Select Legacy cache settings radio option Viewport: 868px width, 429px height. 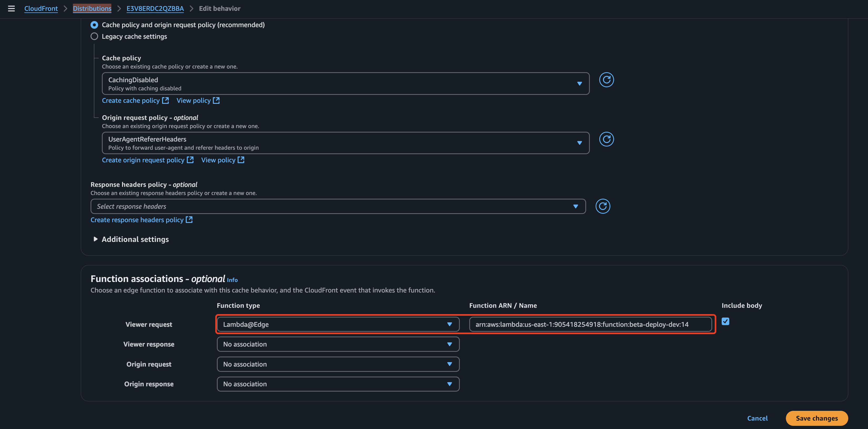(x=94, y=36)
